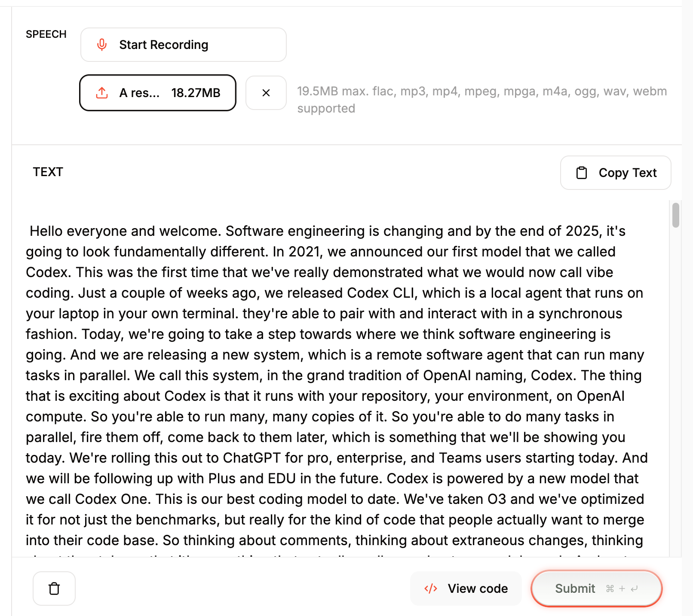Click the upload arrow icon
The width and height of the screenshot is (693, 616).
(x=102, y=93)
